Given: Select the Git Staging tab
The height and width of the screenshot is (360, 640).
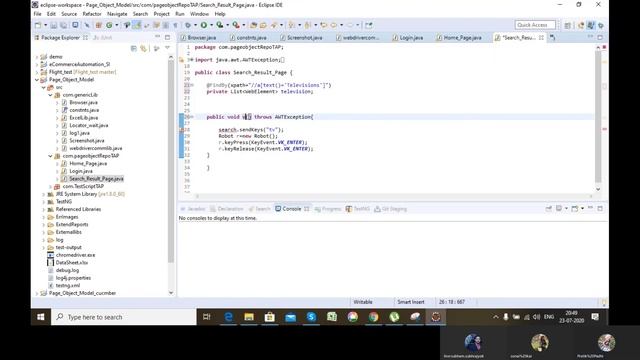Looking at the screenshot, I should pos(390,209).
